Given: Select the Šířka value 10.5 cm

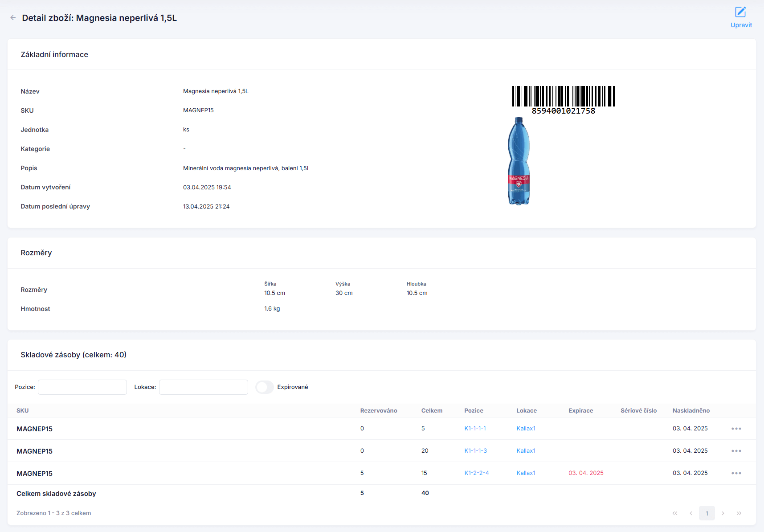Looking at the screenshot, I should 274,293.
